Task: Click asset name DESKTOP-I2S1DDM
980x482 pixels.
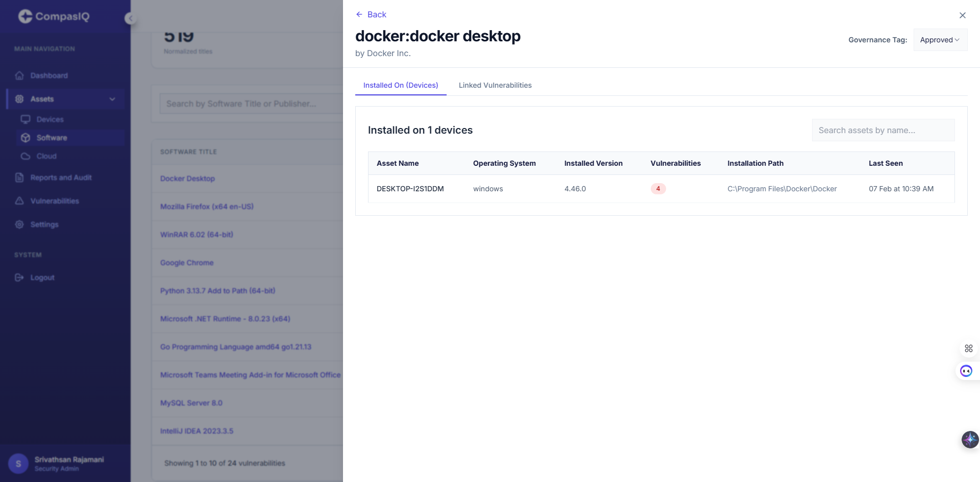Action: coord(410,189)
